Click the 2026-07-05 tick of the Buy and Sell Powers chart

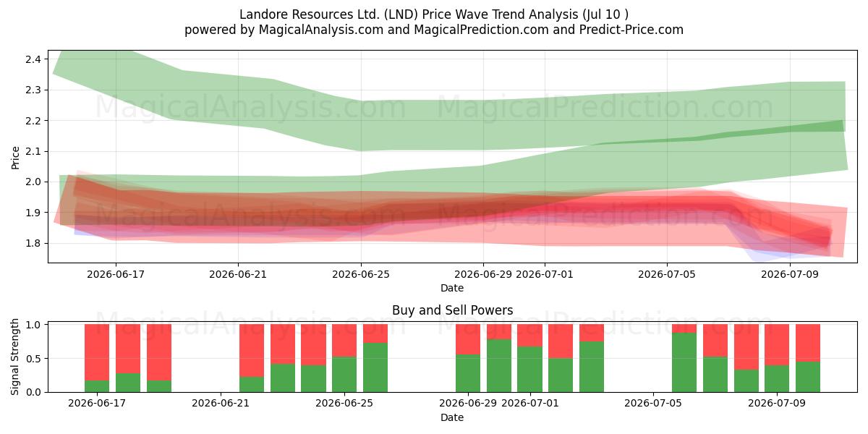pyautogui.click(x=653, y=404)
